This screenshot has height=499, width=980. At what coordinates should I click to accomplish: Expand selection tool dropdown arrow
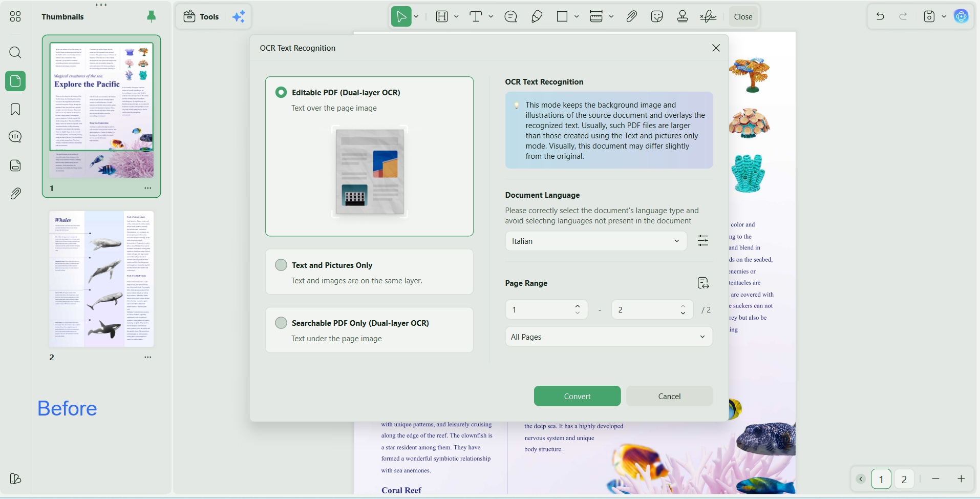point(416,16)
